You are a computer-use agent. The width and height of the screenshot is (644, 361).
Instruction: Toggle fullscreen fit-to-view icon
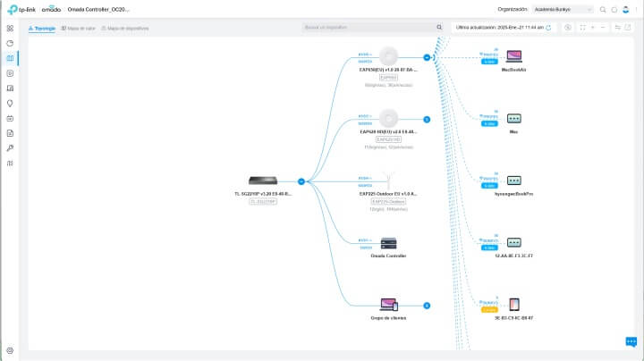pyautogui.click(x=582, y=28)
